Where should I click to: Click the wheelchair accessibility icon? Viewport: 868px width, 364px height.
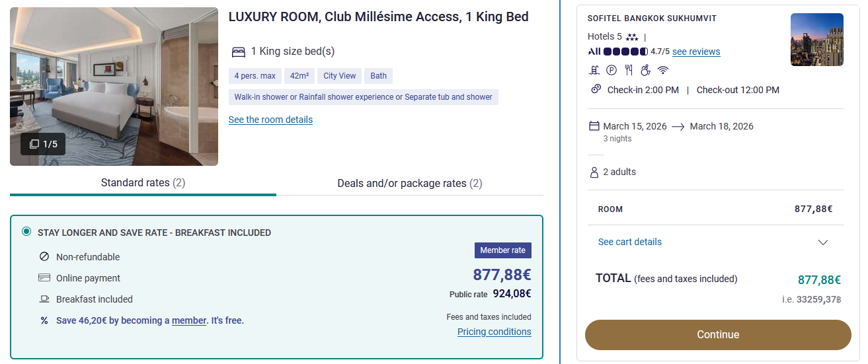(645, 70)
